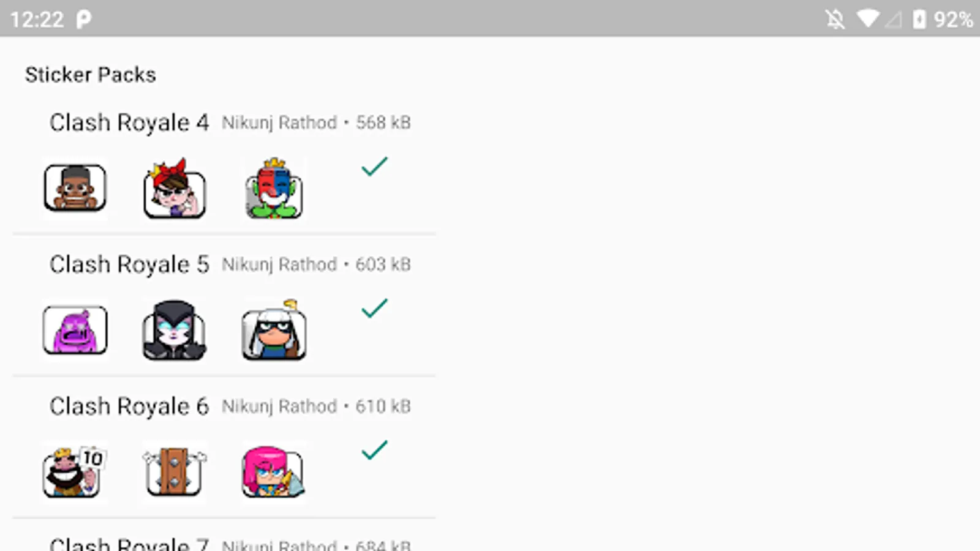
Task: Select the black-hooded night witch sticker
Action: coord(175,330)
